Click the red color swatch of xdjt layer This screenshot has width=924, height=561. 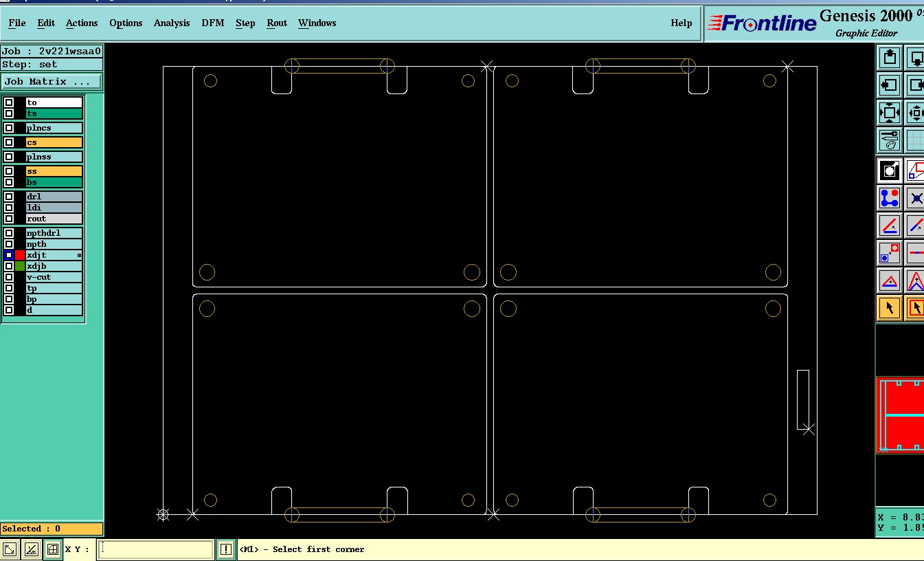(20, 255)
